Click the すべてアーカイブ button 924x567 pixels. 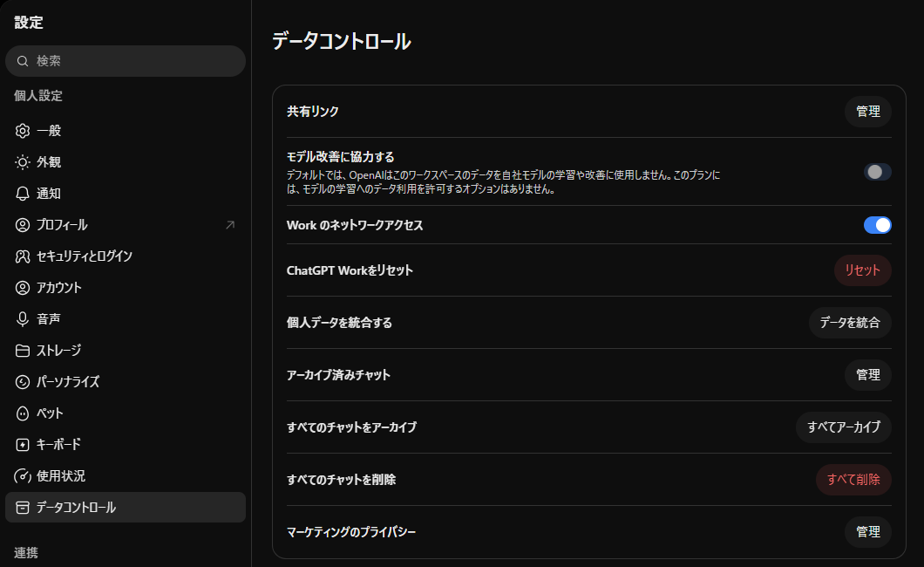843,427
